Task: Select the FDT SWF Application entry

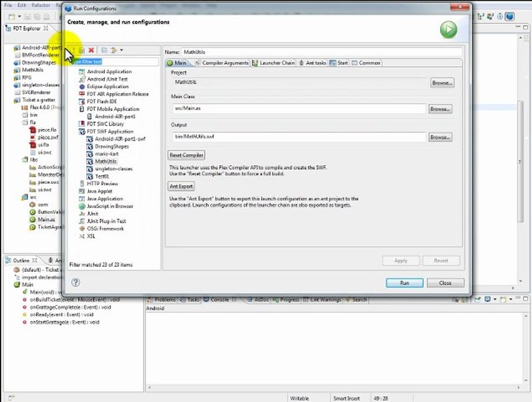Action: pyautogui.click(x=110, y=132)
